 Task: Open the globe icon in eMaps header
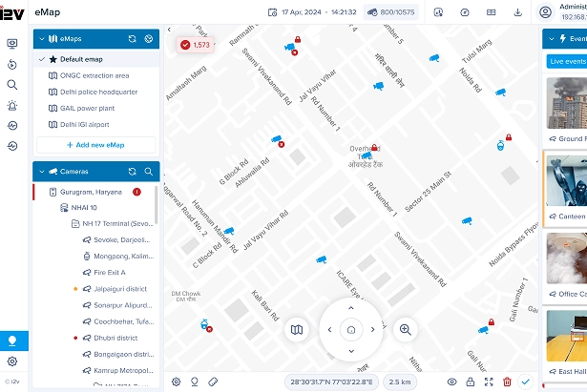pyautogui.click(x=149, y=39)
